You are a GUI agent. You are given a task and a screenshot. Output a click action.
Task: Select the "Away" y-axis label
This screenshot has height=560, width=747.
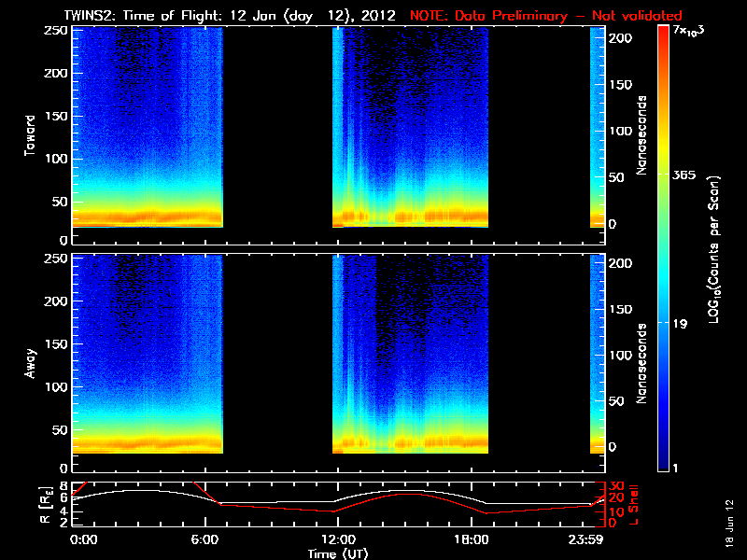(x=31, y=363)
